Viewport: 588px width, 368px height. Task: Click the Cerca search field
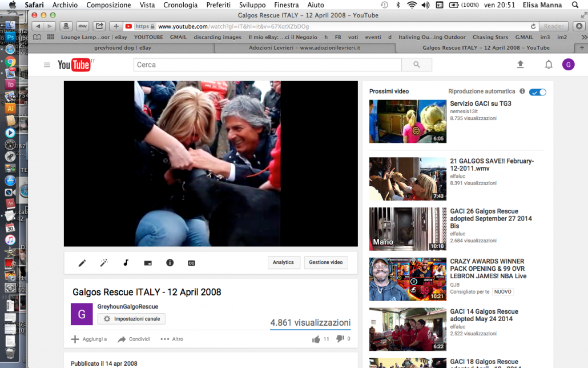click(267, 65)
